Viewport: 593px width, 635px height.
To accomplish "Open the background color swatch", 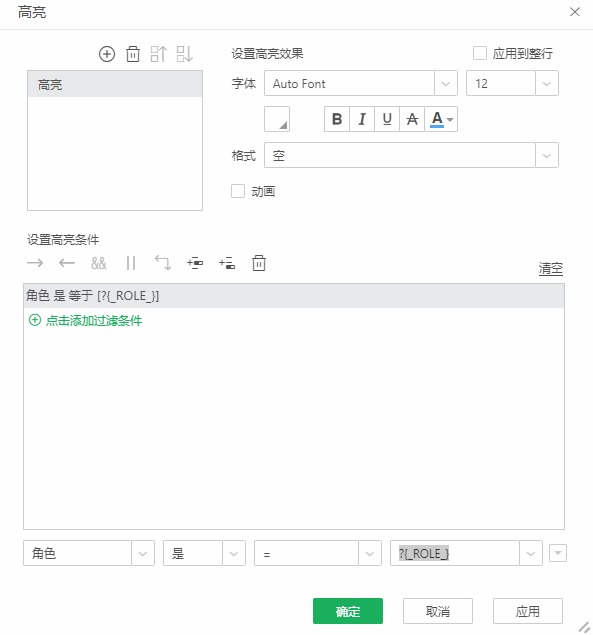I will pyautogui.click(x=277, y=119).
